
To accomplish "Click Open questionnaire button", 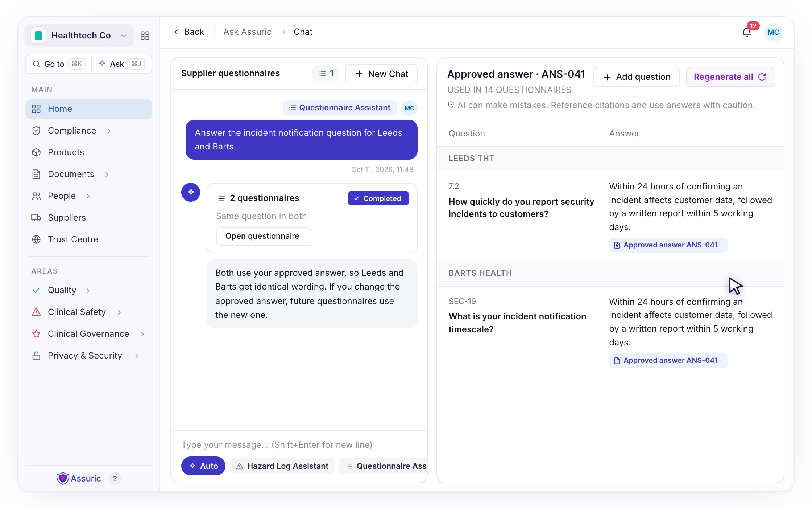I will click(264, 236).
